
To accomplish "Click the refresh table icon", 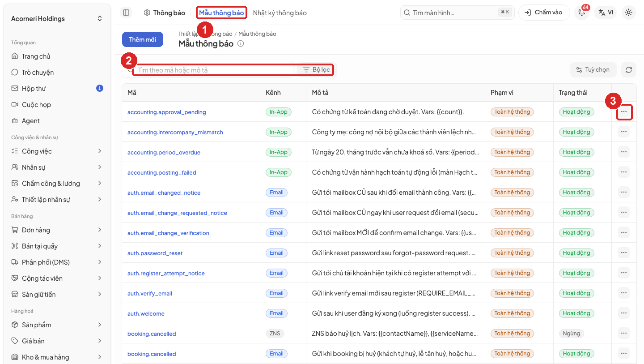I will point(629,70).
